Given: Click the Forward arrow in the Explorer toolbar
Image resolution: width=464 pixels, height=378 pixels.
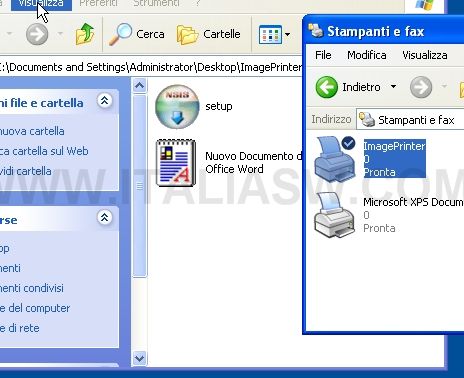Looking at the screenshot, I should coord(37,34).
